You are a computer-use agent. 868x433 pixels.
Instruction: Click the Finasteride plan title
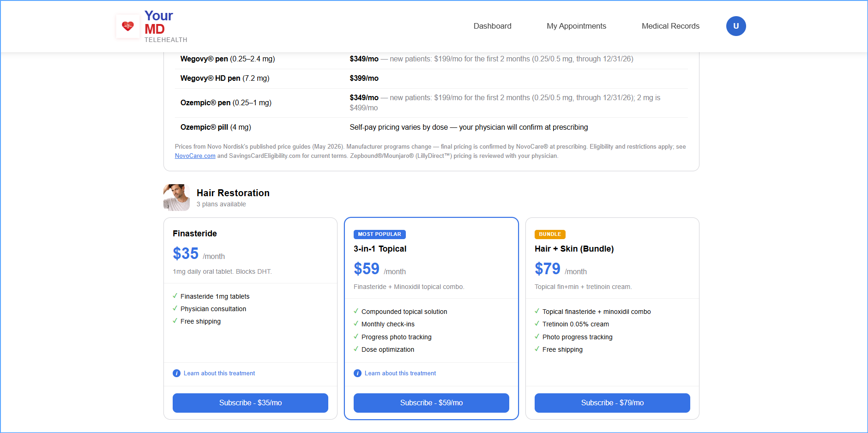coord(195,234)
